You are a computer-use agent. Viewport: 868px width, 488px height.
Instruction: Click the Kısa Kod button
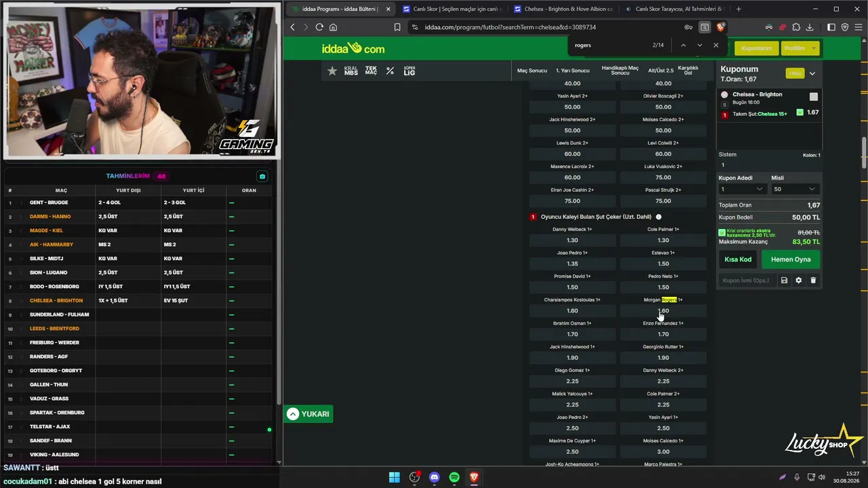pos(738,260)
